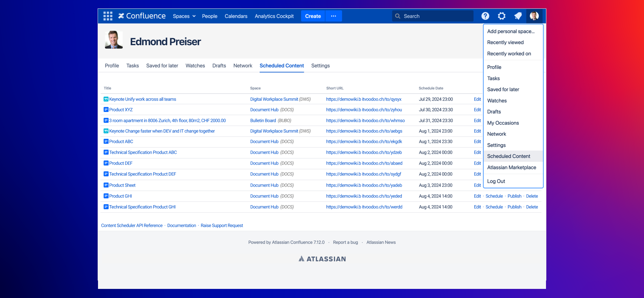
Task: Open the 3 room apartment in 8006 Zurich page
Action: (167, 120)
